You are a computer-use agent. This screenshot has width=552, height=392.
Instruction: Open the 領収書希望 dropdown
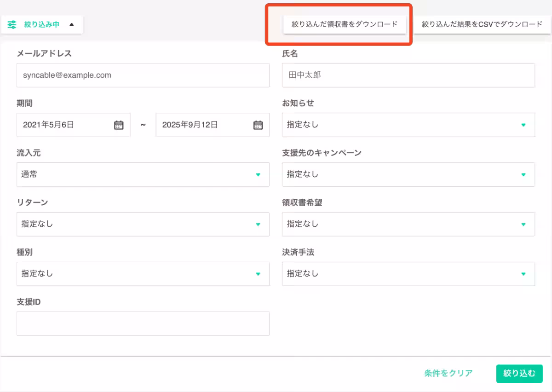point(408,224)
